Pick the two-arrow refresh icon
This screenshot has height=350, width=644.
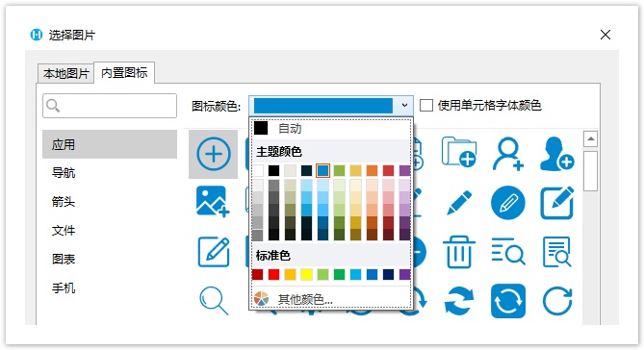pos(459,301)
